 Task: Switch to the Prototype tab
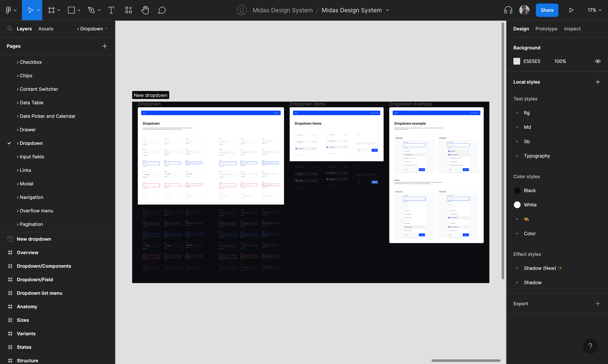[x=546, y=29]
